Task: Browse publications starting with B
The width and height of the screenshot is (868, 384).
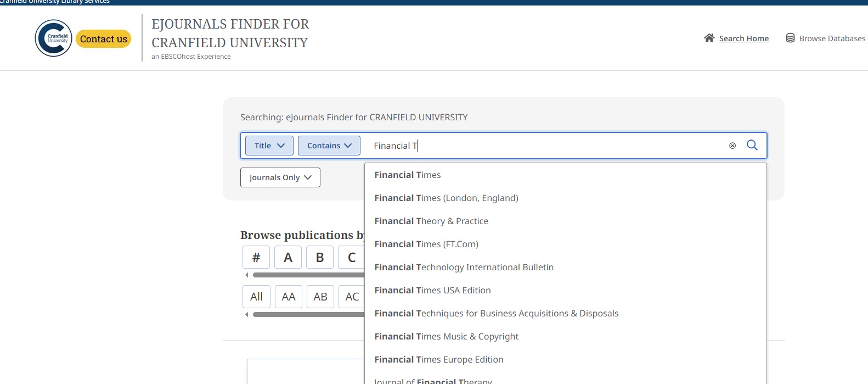Action: click(x=320, y=257)
